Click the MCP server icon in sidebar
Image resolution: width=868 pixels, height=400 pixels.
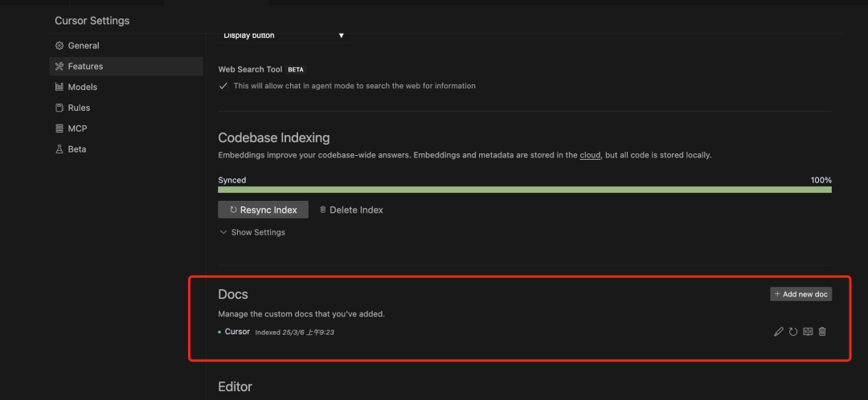tap(59, 129)
